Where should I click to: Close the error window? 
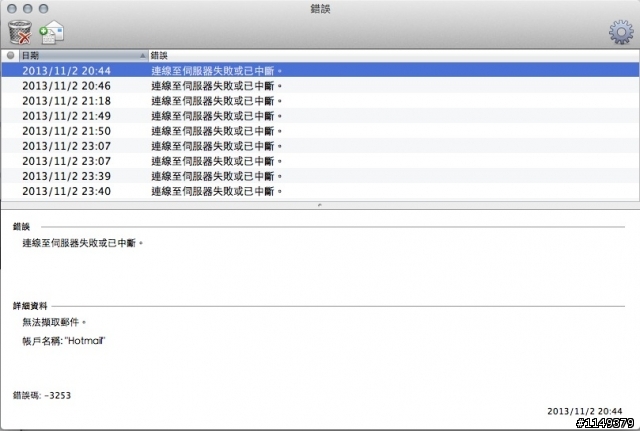(x=12, y=9)
